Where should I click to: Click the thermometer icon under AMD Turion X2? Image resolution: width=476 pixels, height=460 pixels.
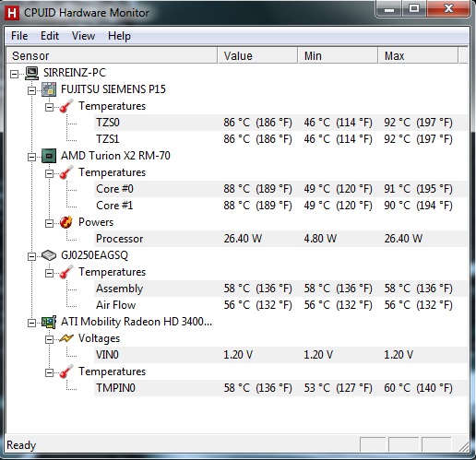point(66,172)
